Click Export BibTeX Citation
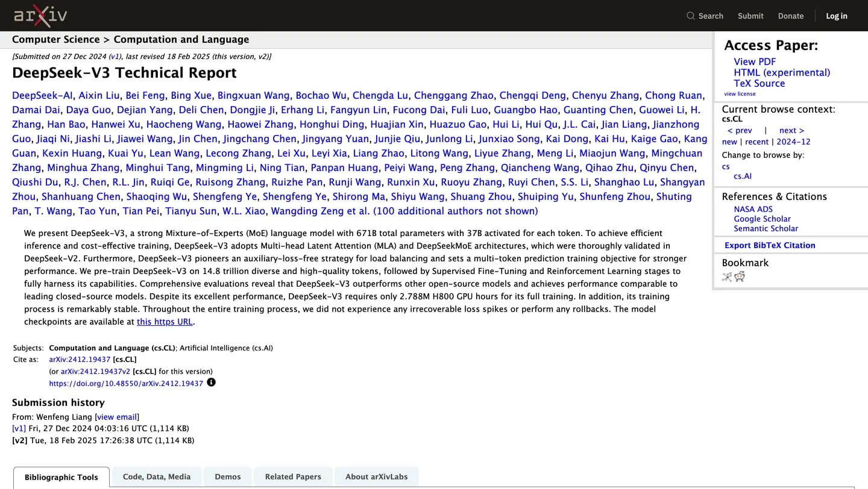 pos(770,245)
